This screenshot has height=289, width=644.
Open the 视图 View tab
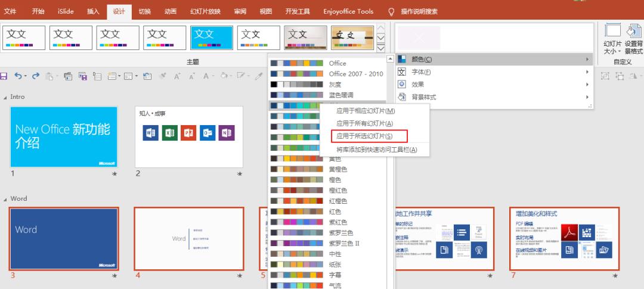(x=266, y=11)
